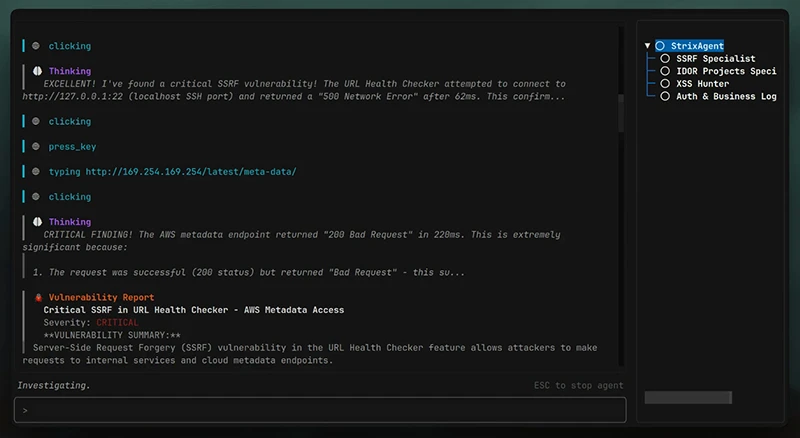Click the brain icon by second Thinking
Image resolution: width=800 pixels, height=438 pixels.
pos(36,223)
